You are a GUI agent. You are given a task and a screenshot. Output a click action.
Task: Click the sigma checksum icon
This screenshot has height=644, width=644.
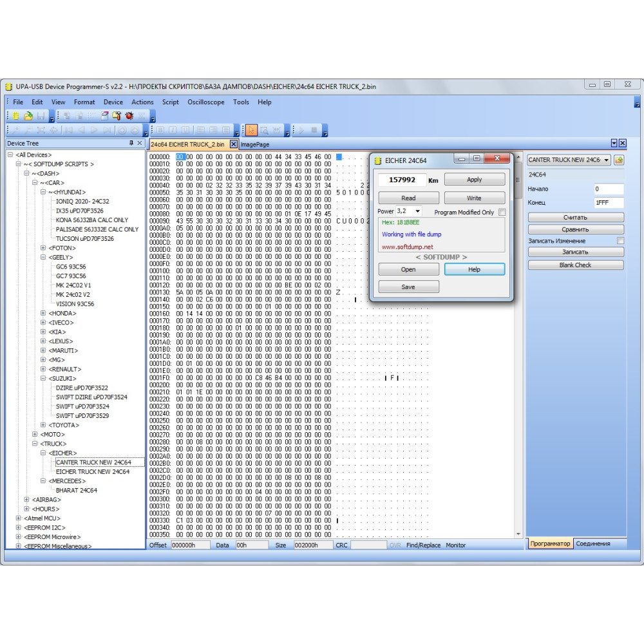pyautogui.click(x=142, y=116)
